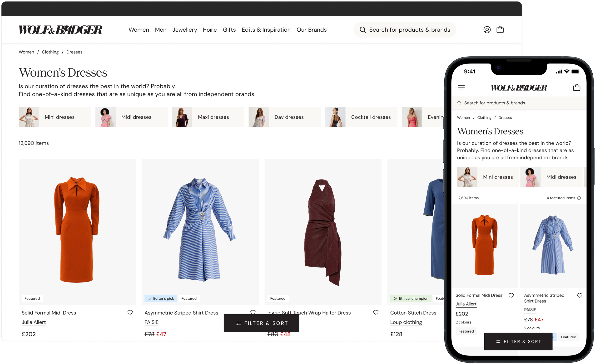Click the Ethical champion badge on Cotton Stitch Dress
This screenshot has height=364, width=595.
click(x=411, y=298)
